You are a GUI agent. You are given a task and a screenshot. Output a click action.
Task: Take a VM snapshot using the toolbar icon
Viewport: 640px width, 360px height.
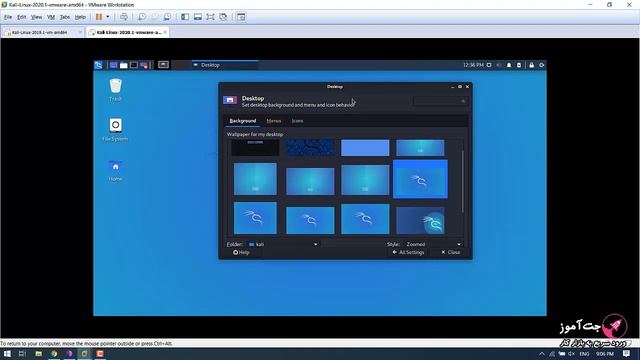(142, 17)
